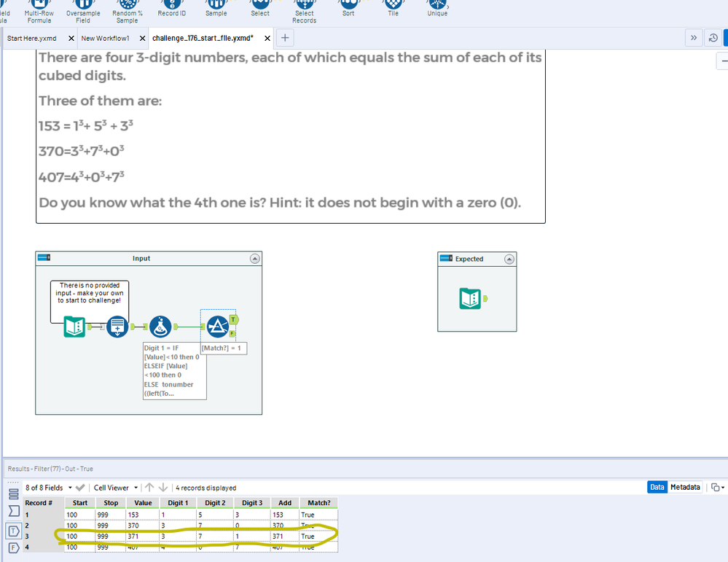Move to next record with down arrow
Image resolution: width=728 pixels, height=562 pixels.
(x=163, y=487)
